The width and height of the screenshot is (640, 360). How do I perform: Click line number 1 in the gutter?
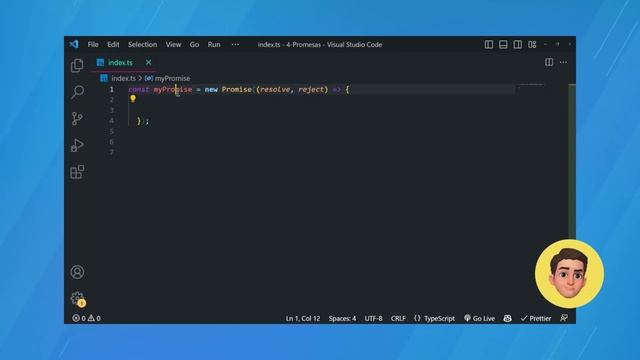click(x=111, y=89)
